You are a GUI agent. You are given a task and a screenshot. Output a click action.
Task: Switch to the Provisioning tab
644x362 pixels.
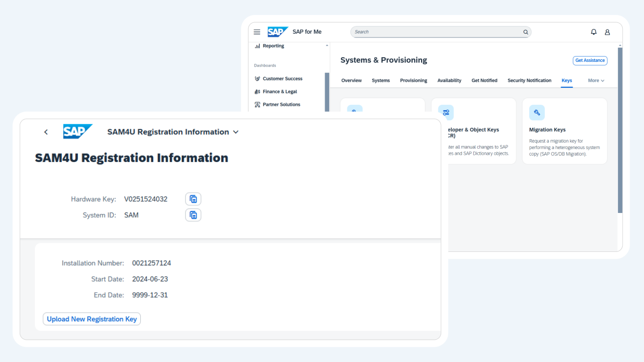click(413, 81)
